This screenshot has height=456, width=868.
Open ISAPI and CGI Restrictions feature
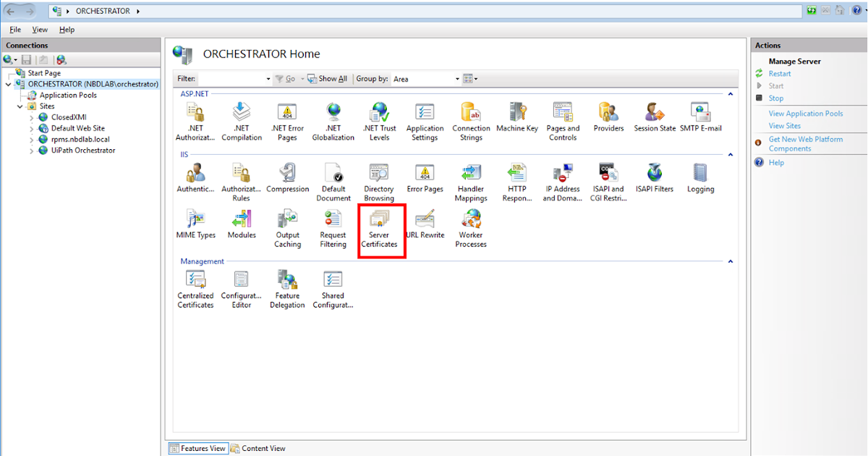click(x=608, y=182)
